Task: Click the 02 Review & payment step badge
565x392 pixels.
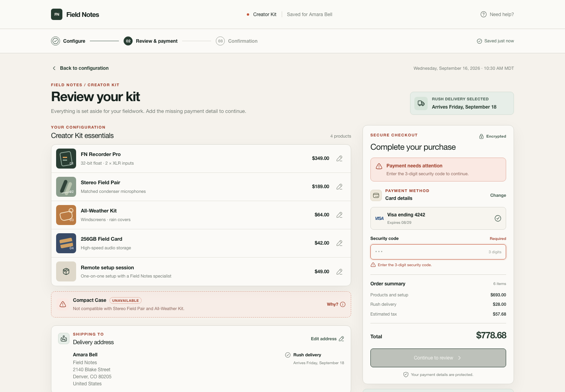Action: click(128, 41)
